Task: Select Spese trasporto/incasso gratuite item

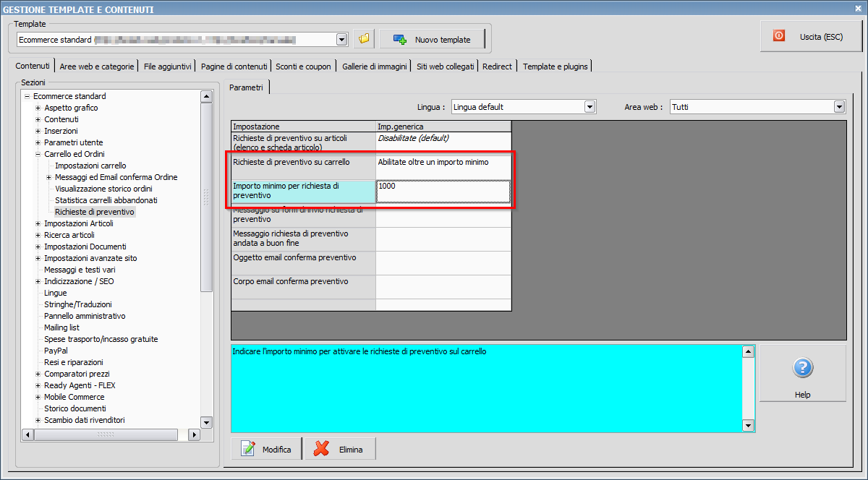Action: click(x=101, y=339)
